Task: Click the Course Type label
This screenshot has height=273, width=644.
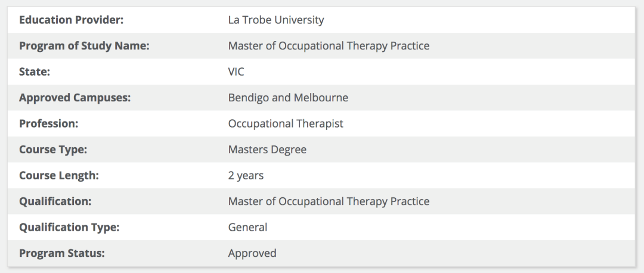Action: [x=53, y=150]
